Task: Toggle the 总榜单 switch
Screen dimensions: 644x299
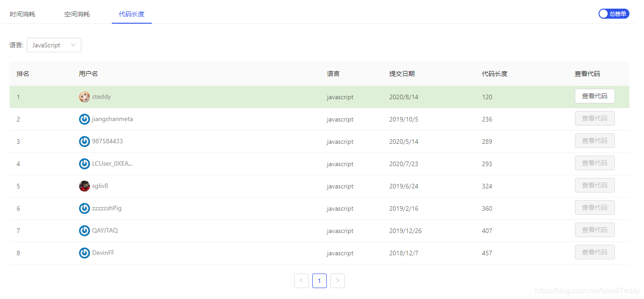Action: coord(614,14)
